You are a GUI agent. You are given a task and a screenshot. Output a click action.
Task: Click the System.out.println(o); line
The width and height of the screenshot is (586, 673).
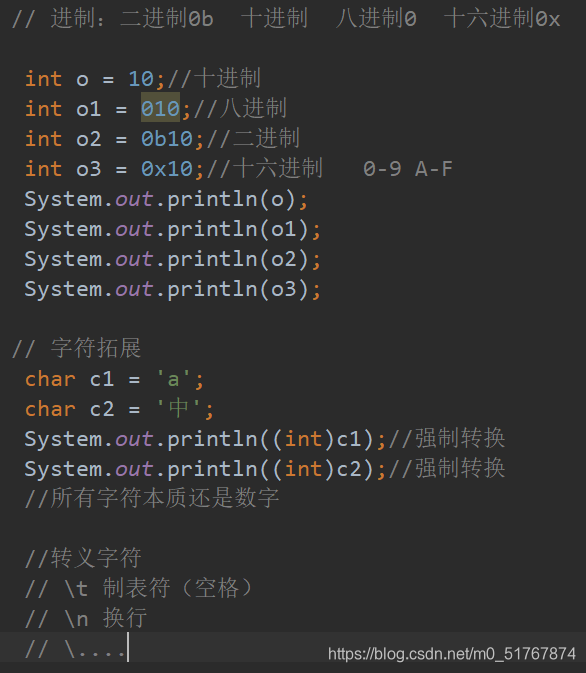click(166, 200)
